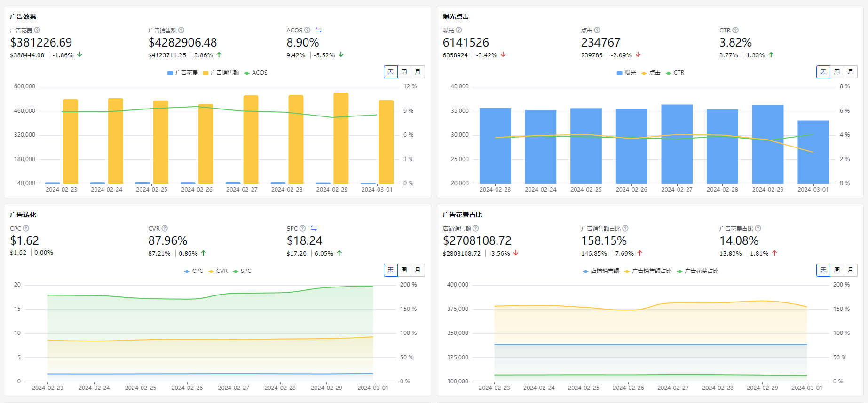Toggle 广告销售额占比 legend series
The width and height of the screenshot is (868, 403).
(648, 271)
